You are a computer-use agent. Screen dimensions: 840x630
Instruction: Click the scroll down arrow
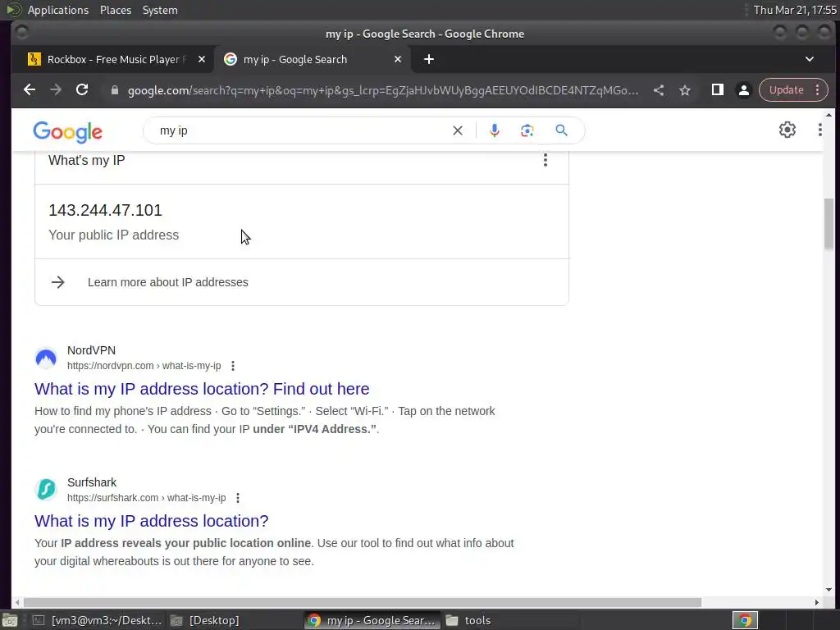click(x=829, y=590)
